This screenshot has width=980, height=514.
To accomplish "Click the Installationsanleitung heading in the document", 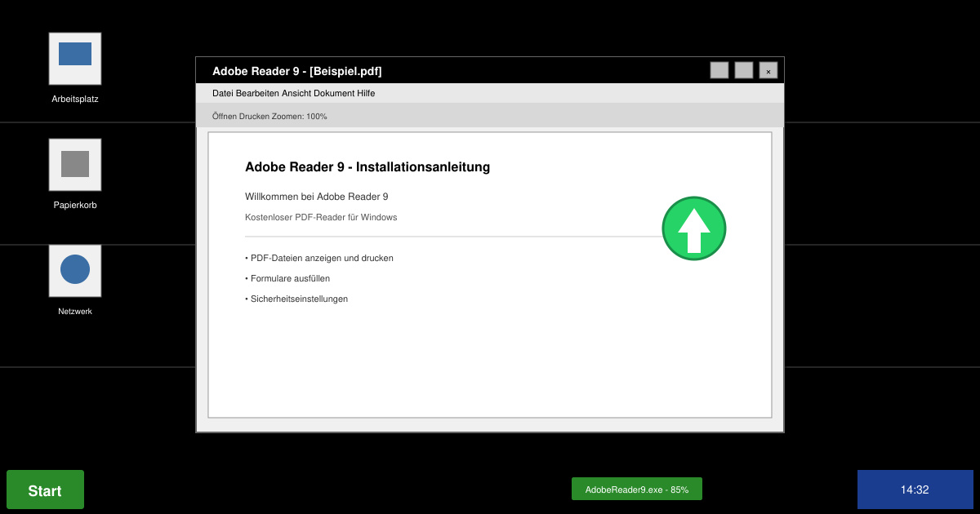I will (x=367, y=167).
